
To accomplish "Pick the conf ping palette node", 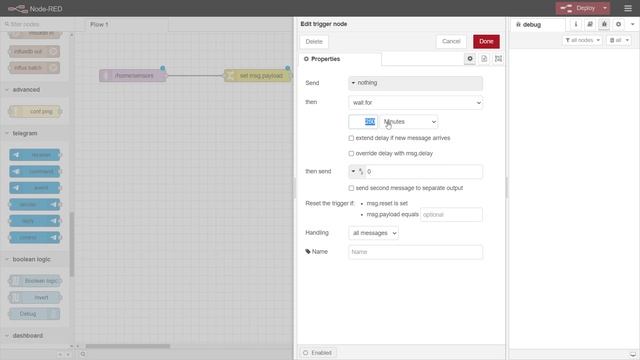I will [x=35, y=111].
